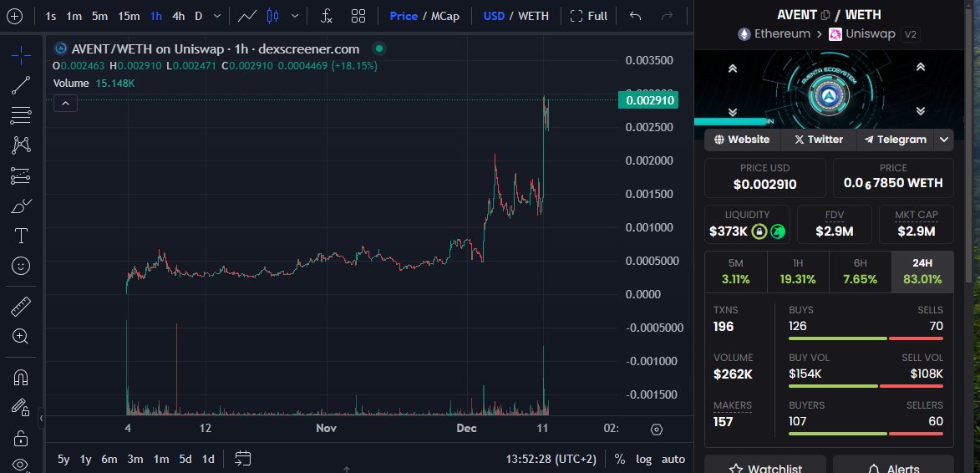Set date range to 6m

[x=109, y=460]
